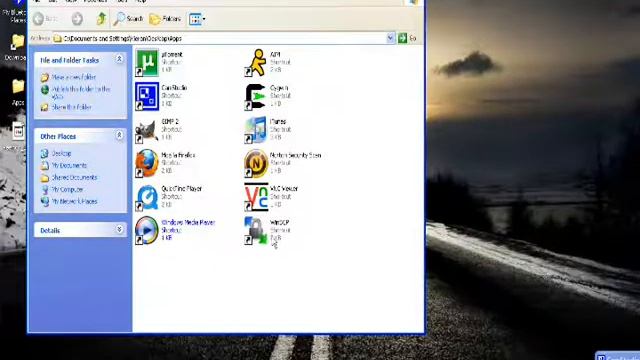Click the Norton Security Scan name text

(296, 156)
